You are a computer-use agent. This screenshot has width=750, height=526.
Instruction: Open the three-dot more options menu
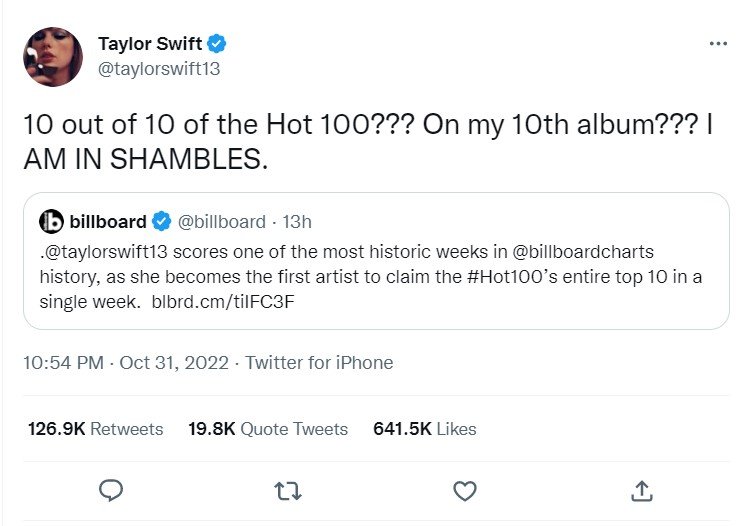pyautogui.click(x=718, y=44)
